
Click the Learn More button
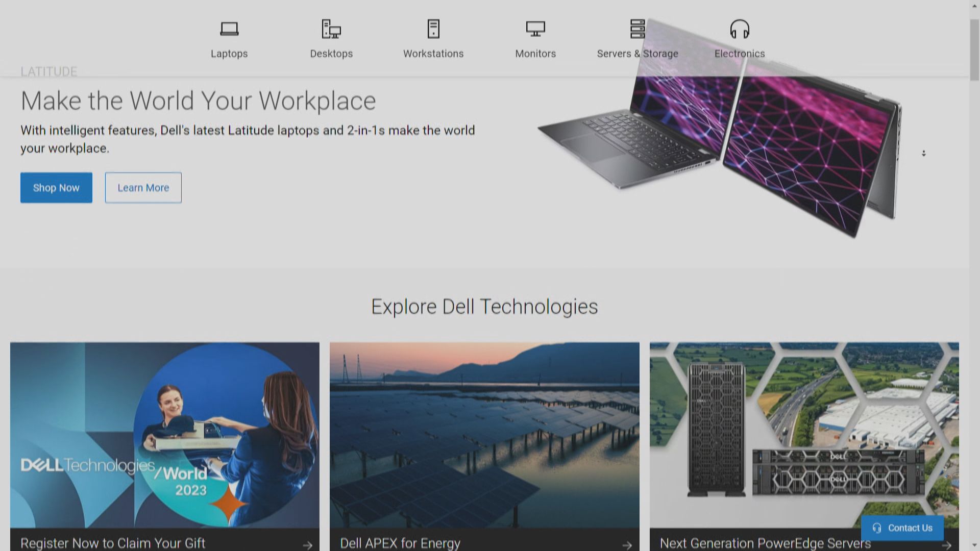coord(143,188)
